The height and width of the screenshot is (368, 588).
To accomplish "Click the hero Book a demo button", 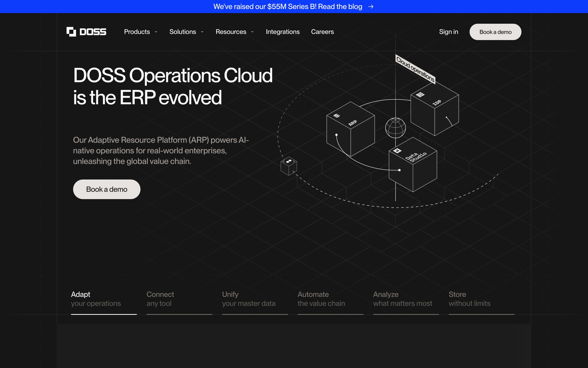I will 107,189.
